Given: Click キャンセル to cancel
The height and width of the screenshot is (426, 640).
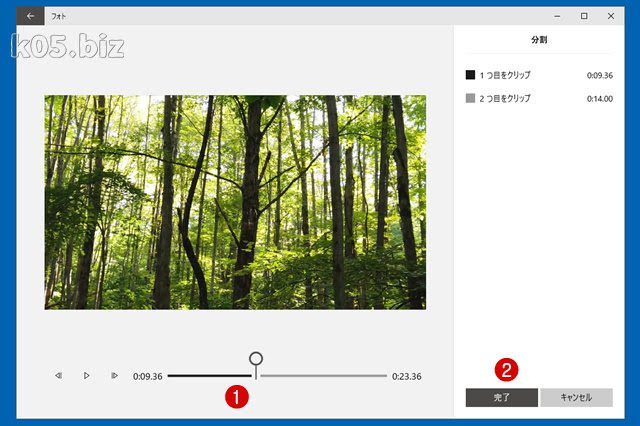Looking at the screenshot, I should pos(576,397).
